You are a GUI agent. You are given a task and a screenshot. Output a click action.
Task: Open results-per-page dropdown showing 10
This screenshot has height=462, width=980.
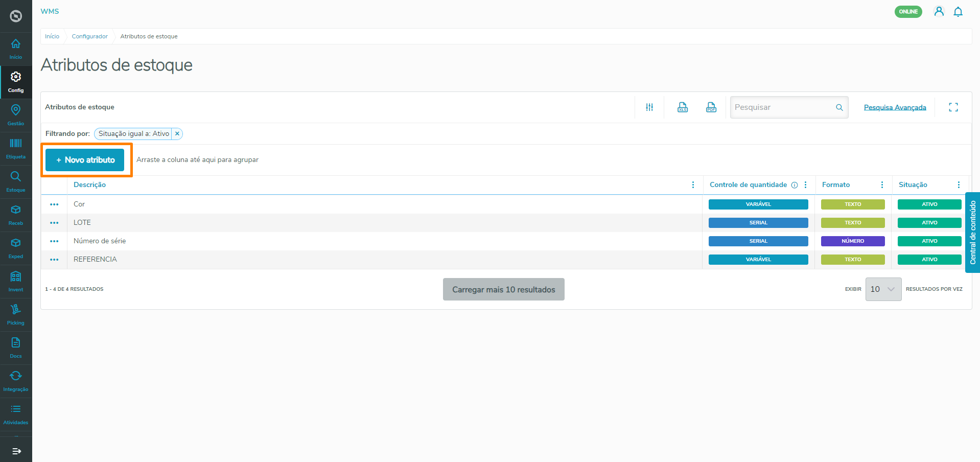[883, 289]
